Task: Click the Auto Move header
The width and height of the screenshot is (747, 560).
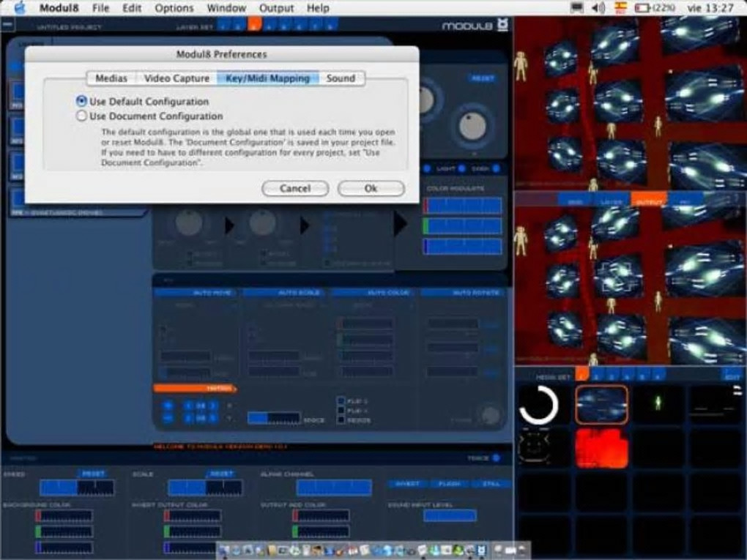Action: point(197,293)
